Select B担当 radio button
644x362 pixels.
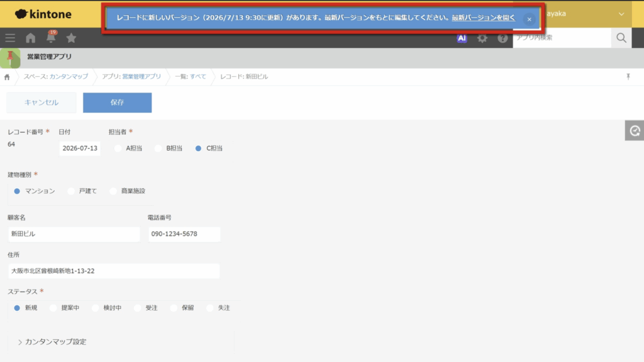(158, 148)
